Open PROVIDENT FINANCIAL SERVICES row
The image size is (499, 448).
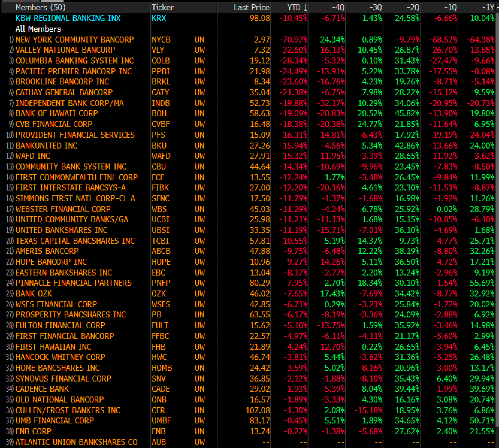coord(249,135)
